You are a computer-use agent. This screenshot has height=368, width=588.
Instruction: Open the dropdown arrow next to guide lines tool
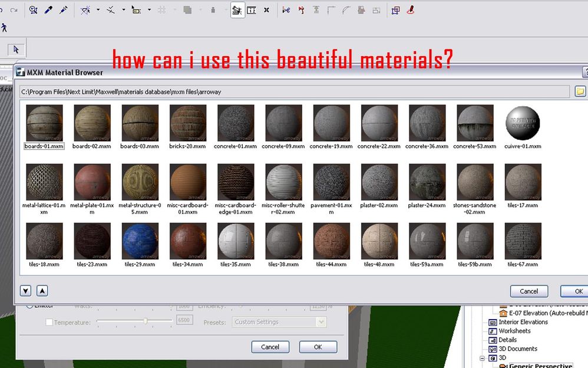(98, 10)
